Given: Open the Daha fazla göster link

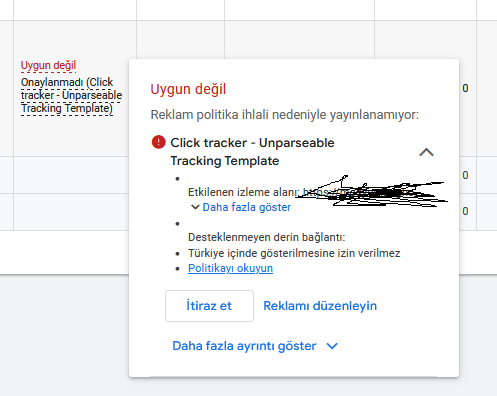Looking at the screenshot, I should [x=247, y=207].
